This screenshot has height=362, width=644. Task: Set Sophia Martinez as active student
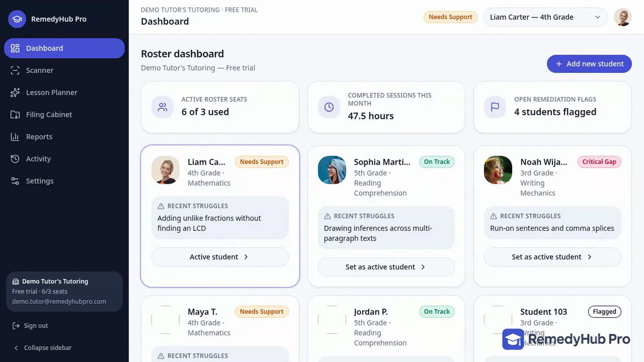[x=386, y=267]
